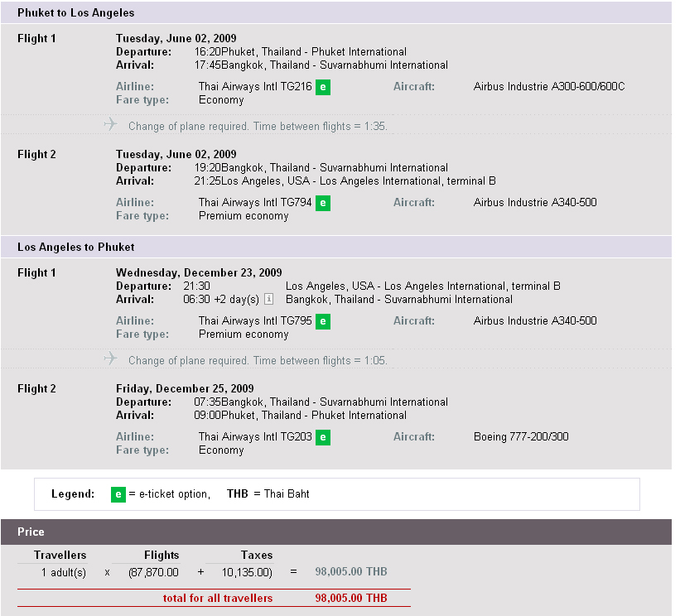
Task: Click 'Premium economy' fare type of TG794
Action: tap(244, 216)
